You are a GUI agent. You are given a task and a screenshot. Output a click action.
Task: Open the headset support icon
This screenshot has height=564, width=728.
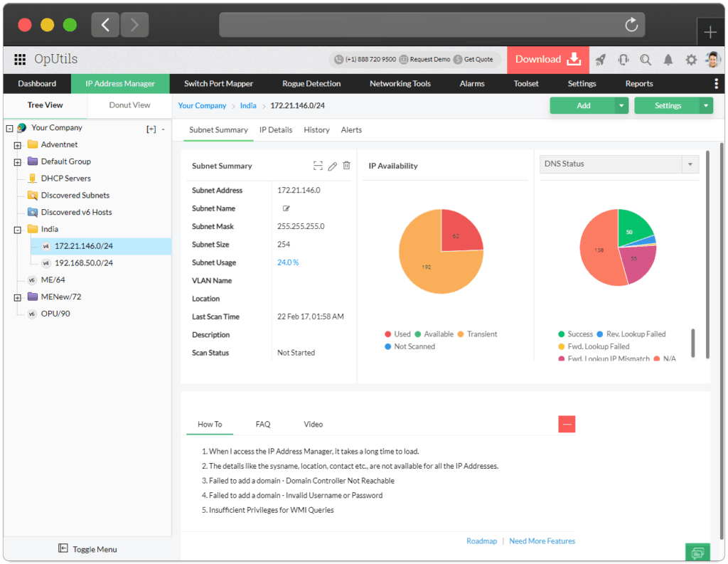[x=623, y=60]
